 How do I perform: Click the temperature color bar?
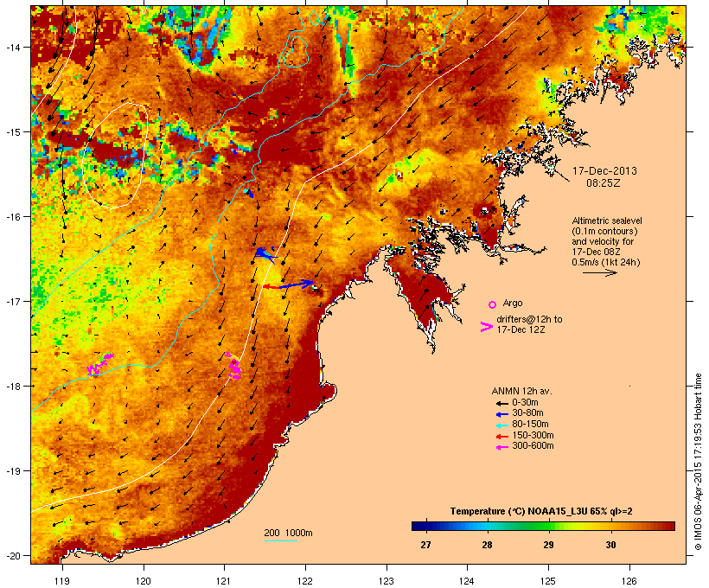coord(543,526)
